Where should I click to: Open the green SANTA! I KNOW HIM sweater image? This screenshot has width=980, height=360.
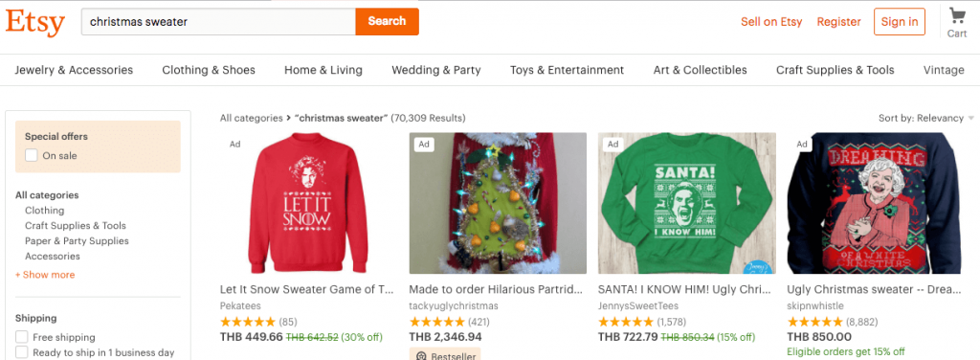point(687,203)
